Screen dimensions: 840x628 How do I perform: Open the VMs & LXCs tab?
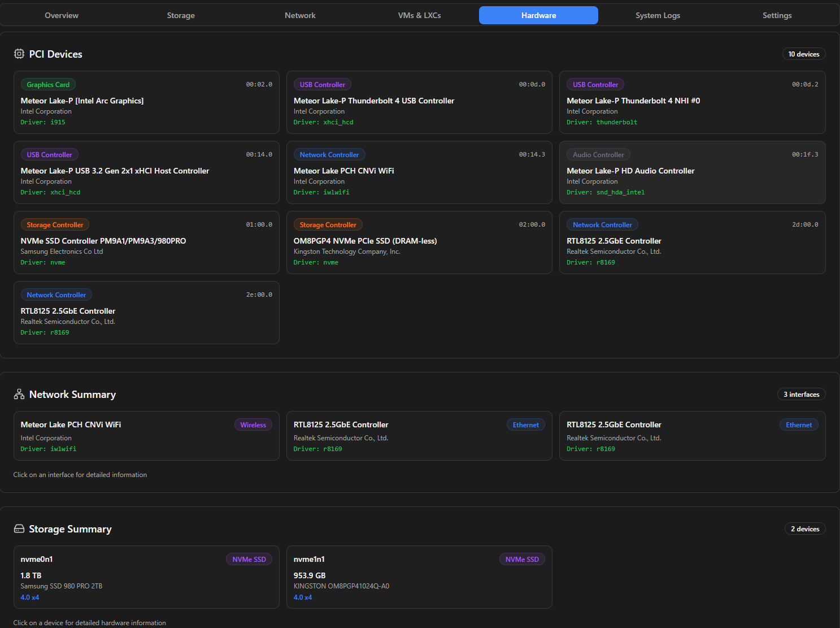(x=419, y=15)
